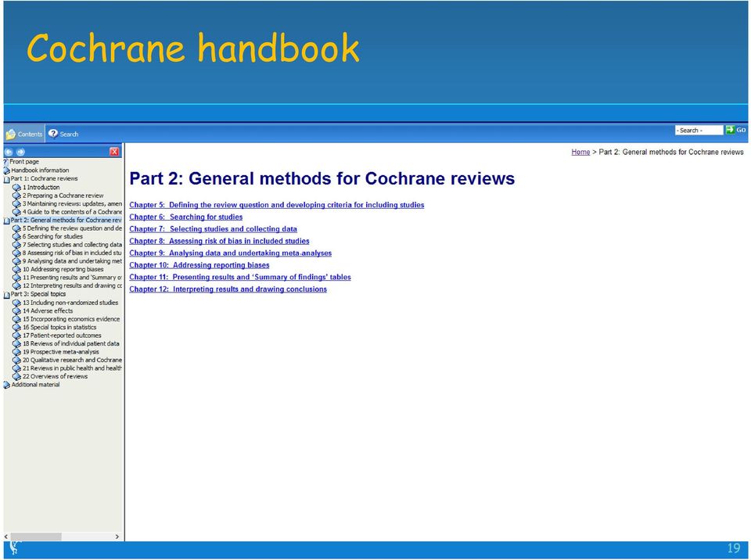Open Chapter 8: Assessing risk of bias link

point(219,241)
